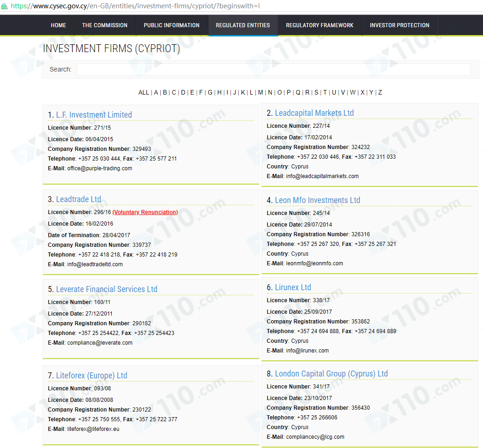
Task: Open Leon Mfo Investments Ltd entry
Action: pos(318,200)
